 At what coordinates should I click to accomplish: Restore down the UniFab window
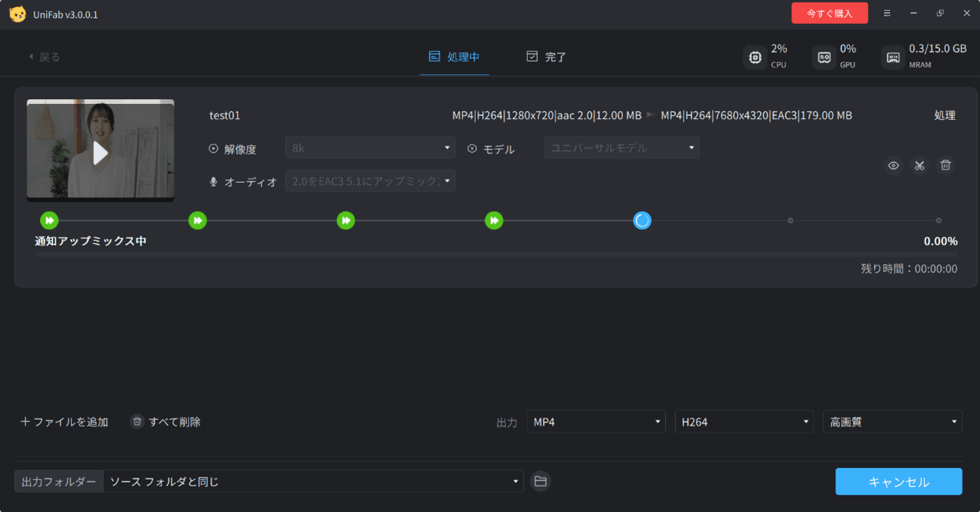click(x=940, y=14)
